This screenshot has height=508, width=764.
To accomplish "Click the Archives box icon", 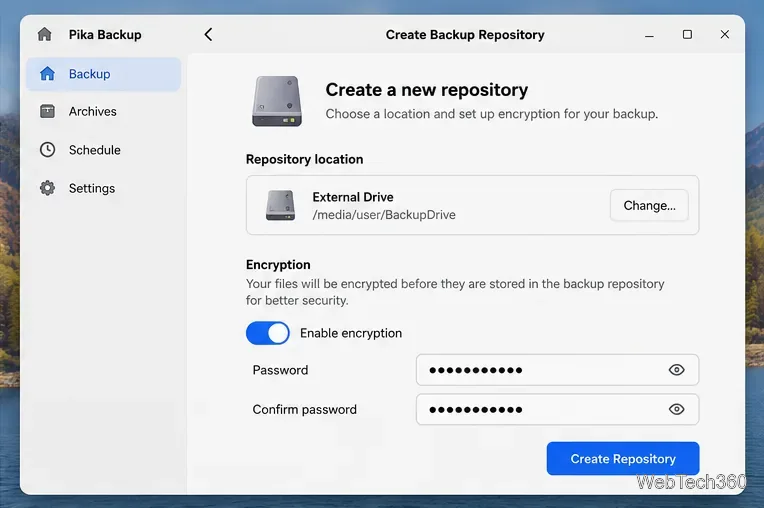I will pyautogui.click(x=47, y=112).
